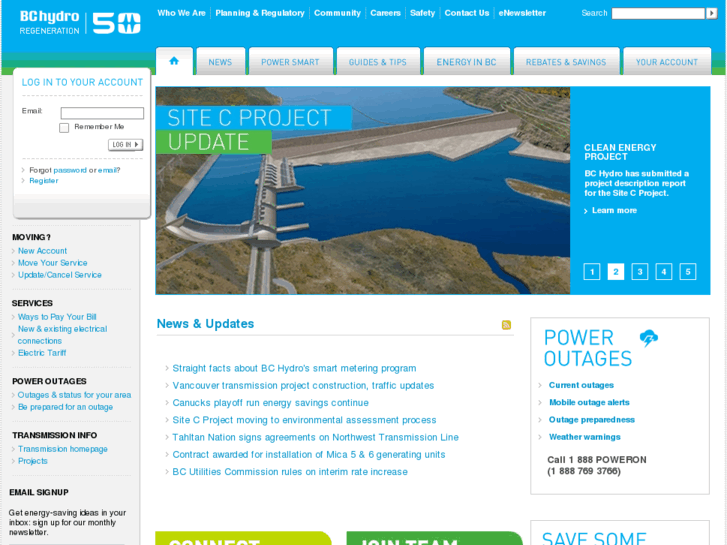The width and height of the screenshot is (727, 545).
Task: Submit search with the arrow button
Action: click(x=712, y=13)
